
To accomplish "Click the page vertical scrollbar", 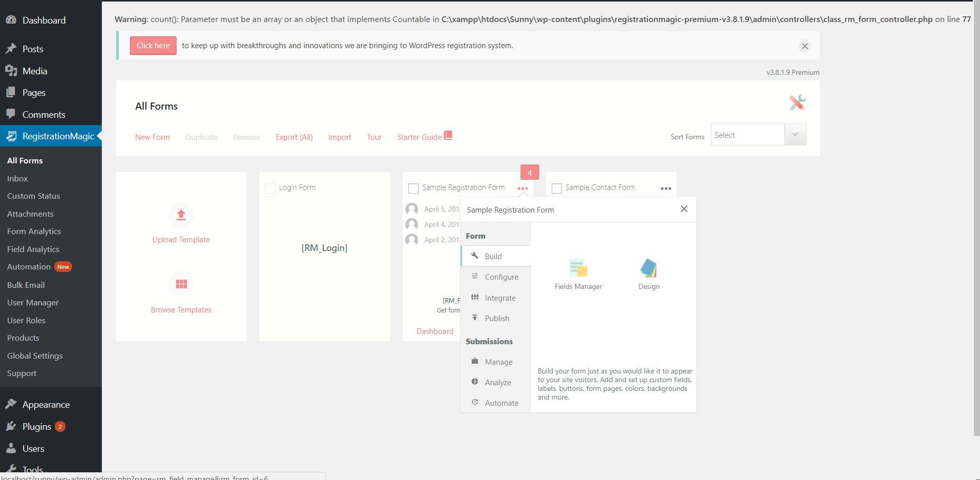I will pos(976,218).
